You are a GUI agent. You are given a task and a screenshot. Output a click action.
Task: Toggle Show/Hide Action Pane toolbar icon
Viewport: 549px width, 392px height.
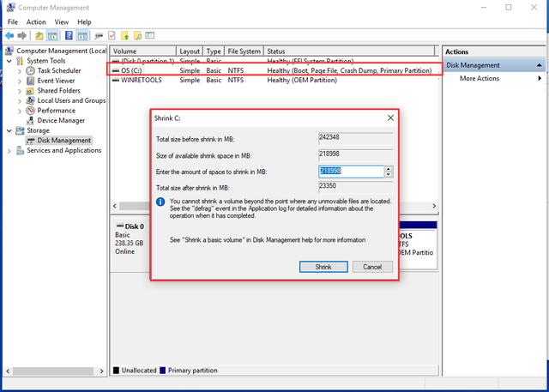tap(82, 35)
